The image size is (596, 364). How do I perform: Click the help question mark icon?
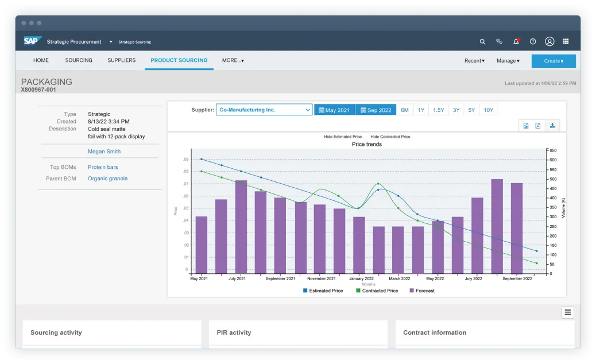coord(533,42)
